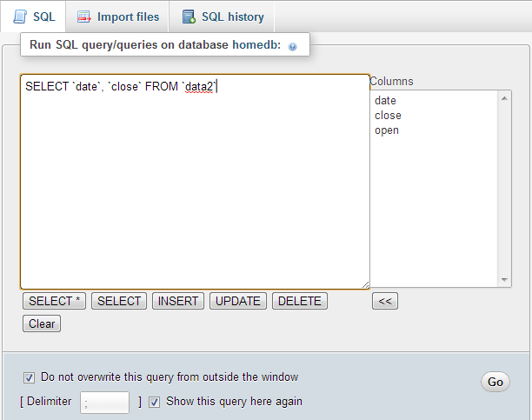Click the resize grip of the query box
Image resolution: width=532 pixels, height=420 pixels.
365,285
